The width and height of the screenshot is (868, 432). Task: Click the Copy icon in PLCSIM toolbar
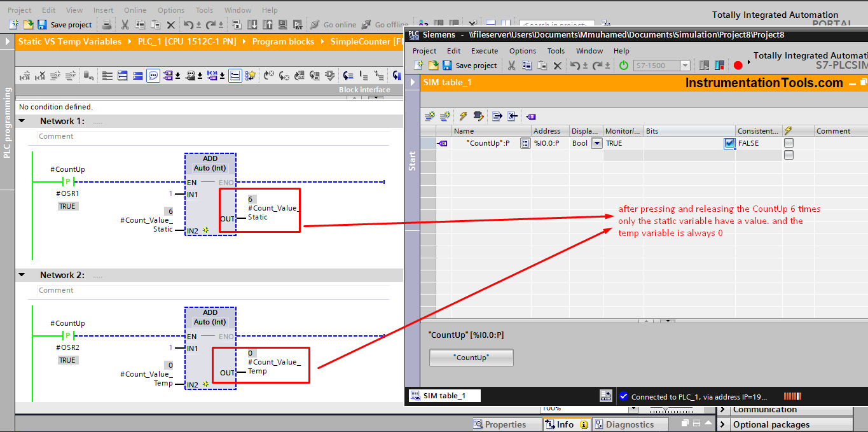coord(527,66)
